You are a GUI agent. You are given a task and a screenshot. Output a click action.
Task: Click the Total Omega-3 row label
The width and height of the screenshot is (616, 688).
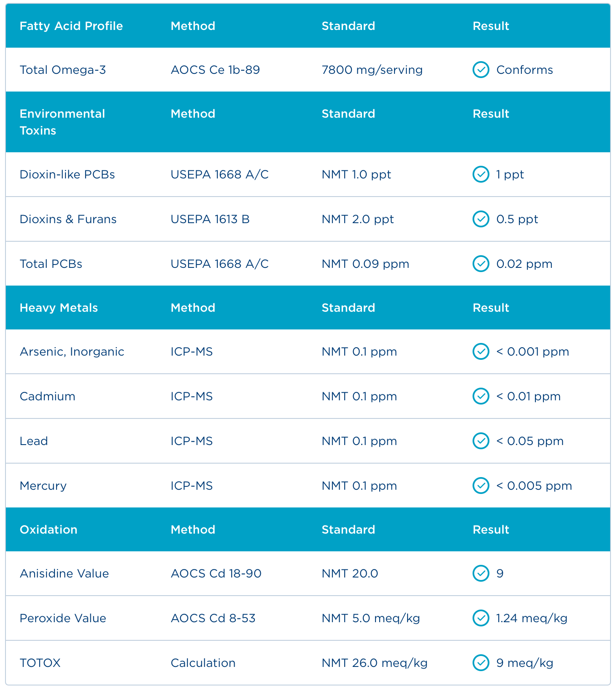point(63,70)
